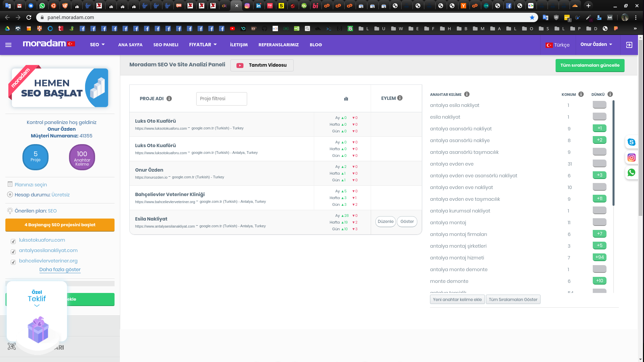Click the YouTube bookmark icon
The width and height of the screenshot is (644, 362).
pos(232,29)
